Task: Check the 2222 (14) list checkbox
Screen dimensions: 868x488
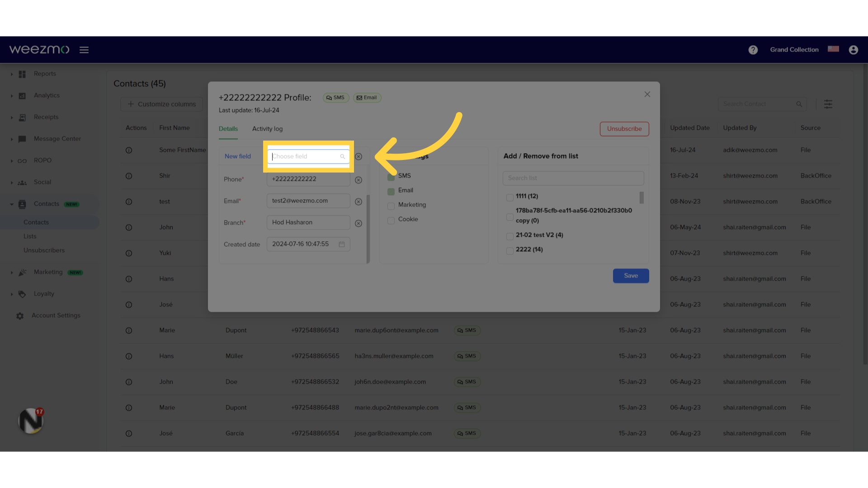Action: pos(509,251)
